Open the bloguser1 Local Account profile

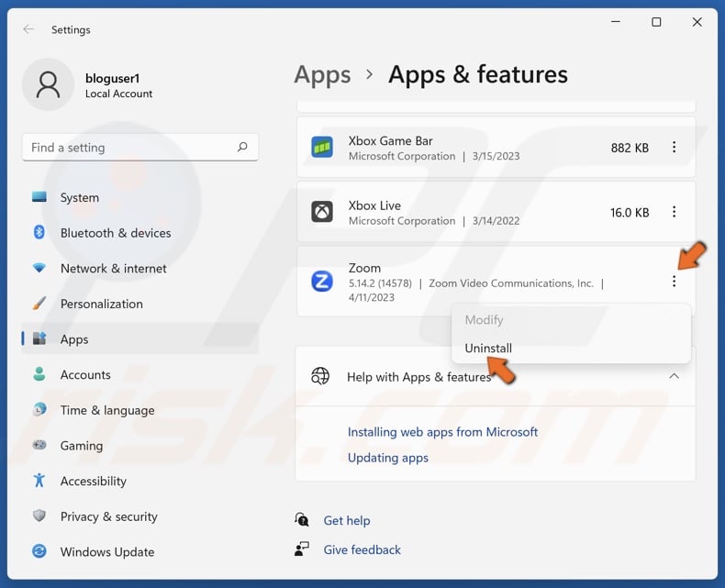click(x=88, y=85)
